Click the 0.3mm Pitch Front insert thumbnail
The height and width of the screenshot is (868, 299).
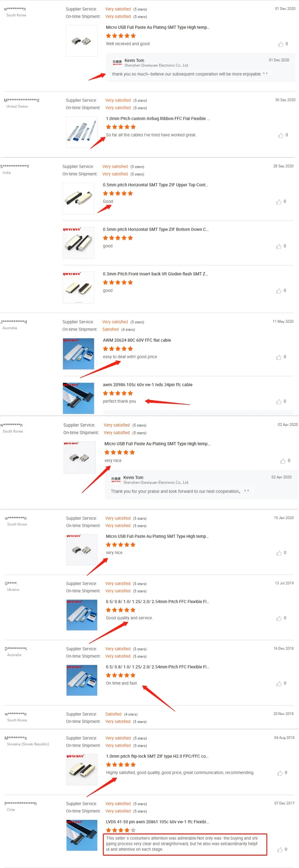coord(78,287)
